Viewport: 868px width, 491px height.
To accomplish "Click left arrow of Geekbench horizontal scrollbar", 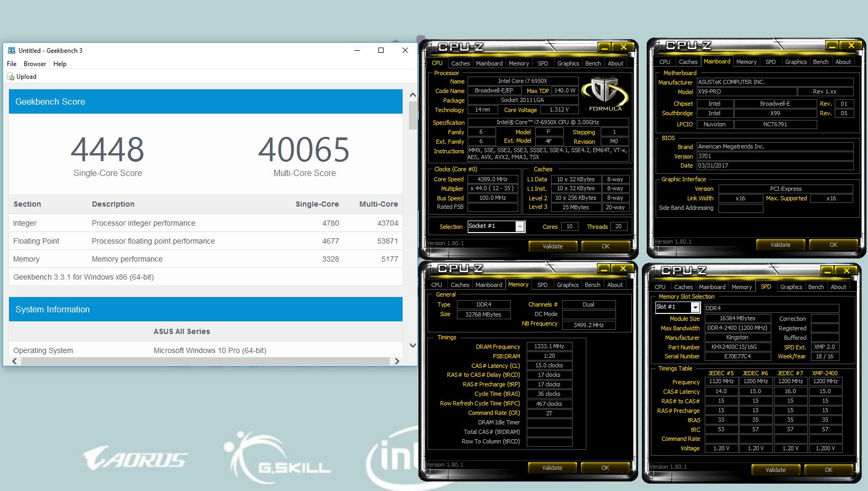I will click(15, 362).
